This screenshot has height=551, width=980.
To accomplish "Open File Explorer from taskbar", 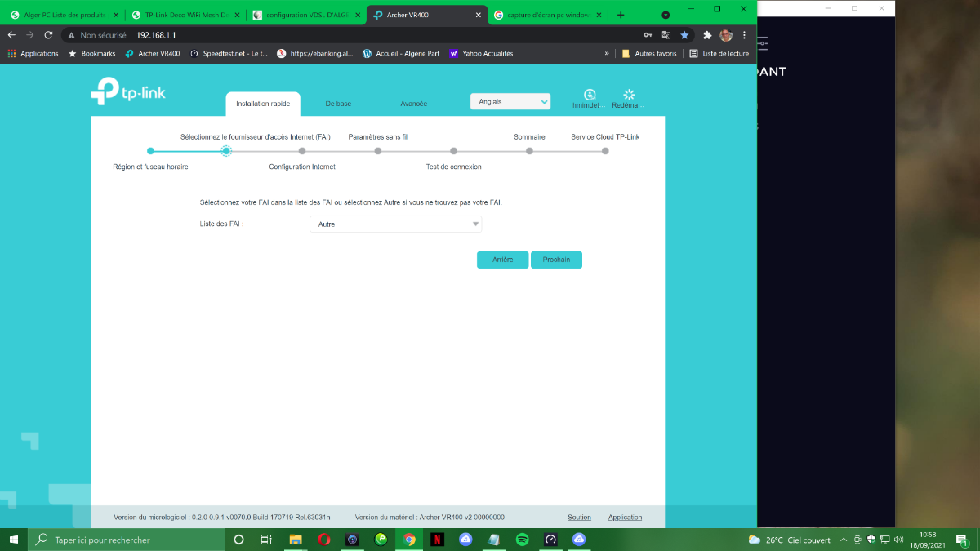I will [x=296, y=540].
